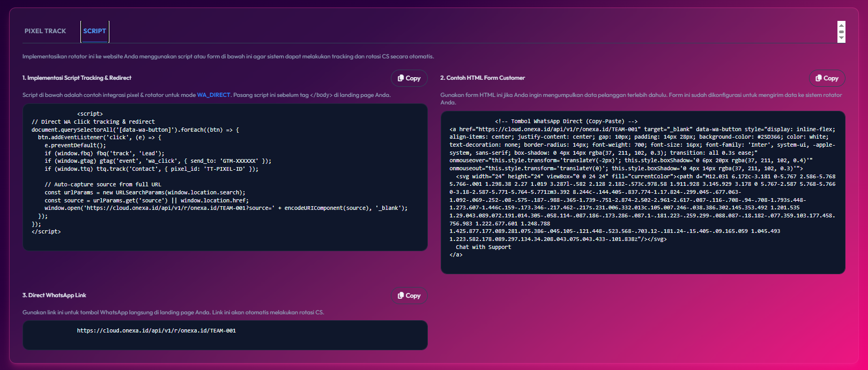The image size is (868, 370).
Task: Click the '1. Implementasi Script Tracking & Redirect' heading
Action: tap(77, 78)
